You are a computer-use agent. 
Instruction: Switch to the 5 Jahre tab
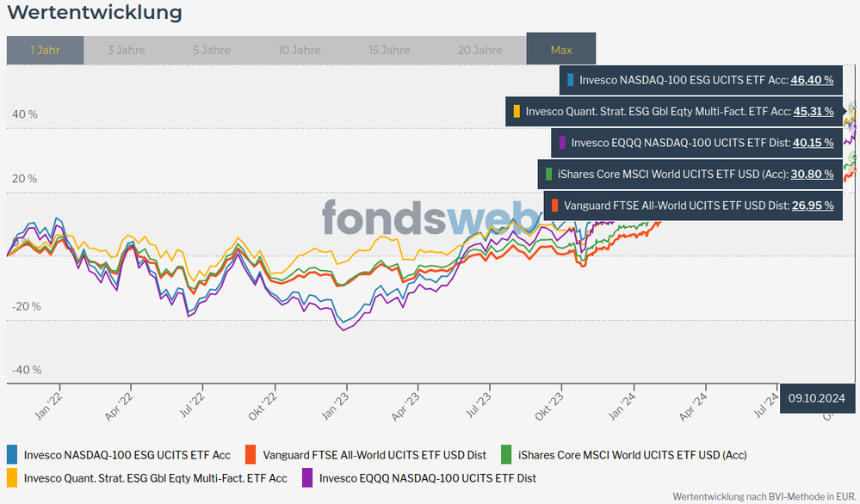[212, 50]
